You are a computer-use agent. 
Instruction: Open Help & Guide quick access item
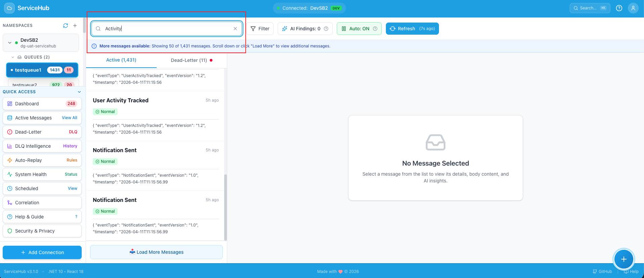(x=42, y=217)
